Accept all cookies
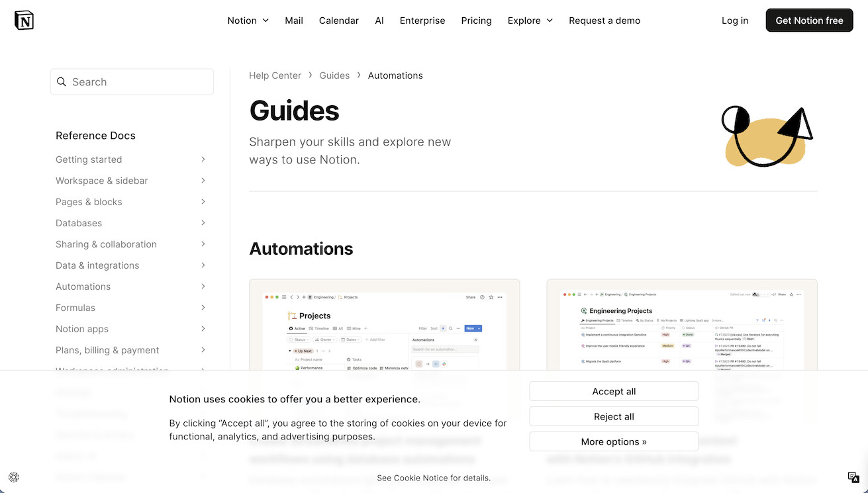 point(613,391)
